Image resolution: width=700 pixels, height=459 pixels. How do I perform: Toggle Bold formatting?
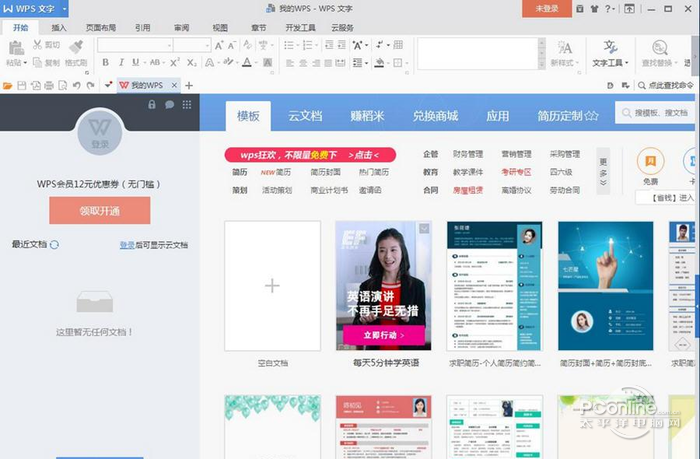coord(105,63)
